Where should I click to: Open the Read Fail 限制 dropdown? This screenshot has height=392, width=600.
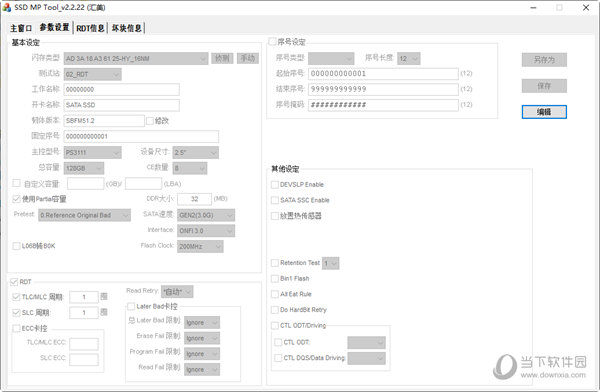(202, 370)
